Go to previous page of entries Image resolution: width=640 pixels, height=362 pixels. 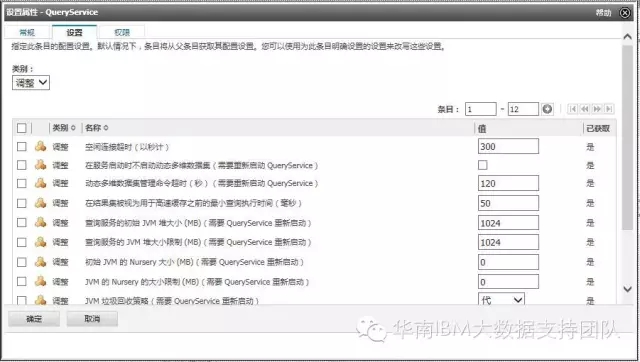pos(584,109)
